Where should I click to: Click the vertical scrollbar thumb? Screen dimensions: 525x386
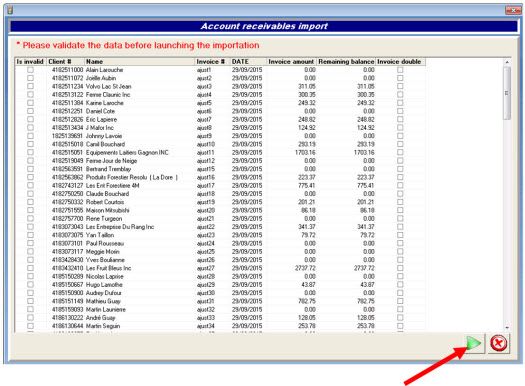coord(507,93)
